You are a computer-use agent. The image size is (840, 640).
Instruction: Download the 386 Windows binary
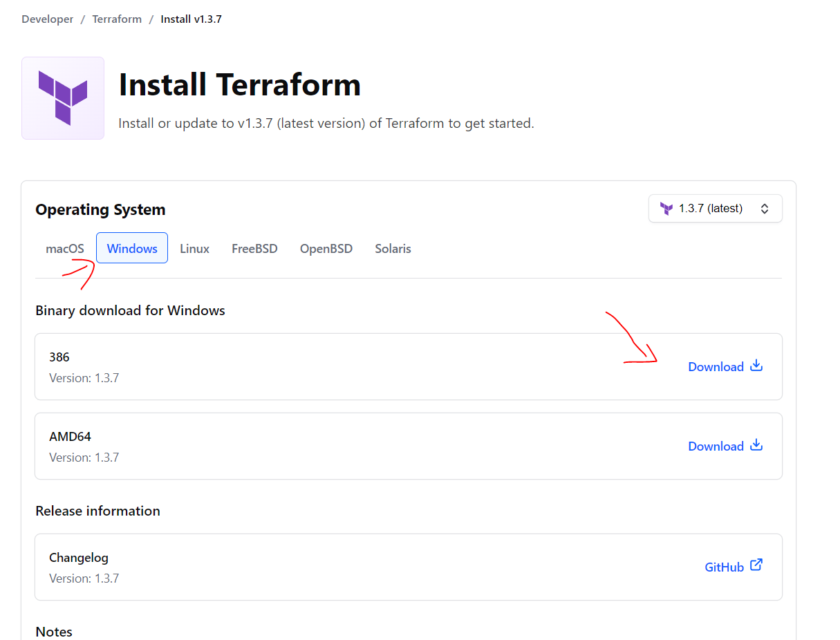click(725, 367)
